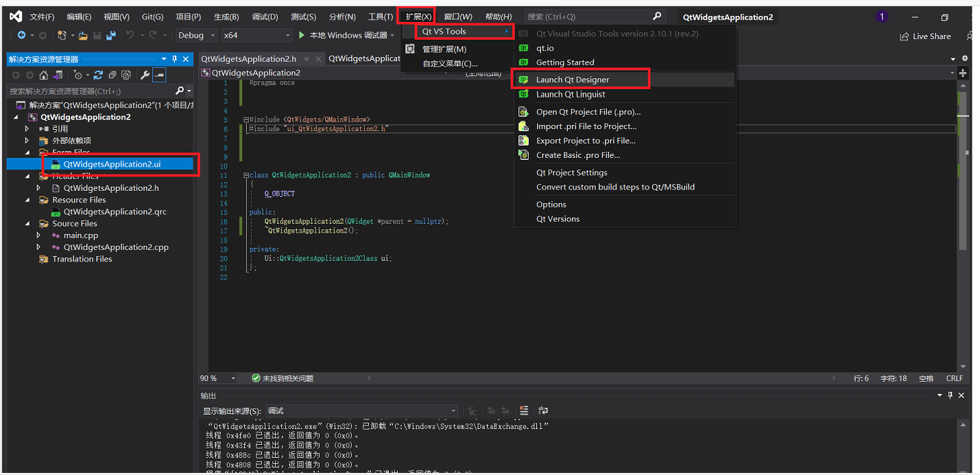Pin the QtWidgetsApplication2.h tab
Image resolution: width=980 pixels, height=475 pixels.
307,59
